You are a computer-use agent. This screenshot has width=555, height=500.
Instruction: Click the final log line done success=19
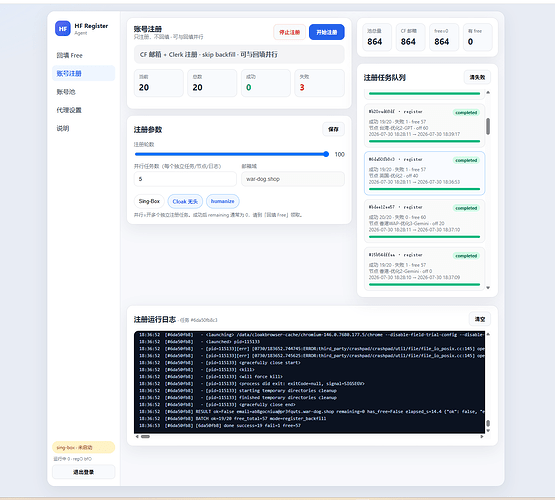click(x=220, y=426)
